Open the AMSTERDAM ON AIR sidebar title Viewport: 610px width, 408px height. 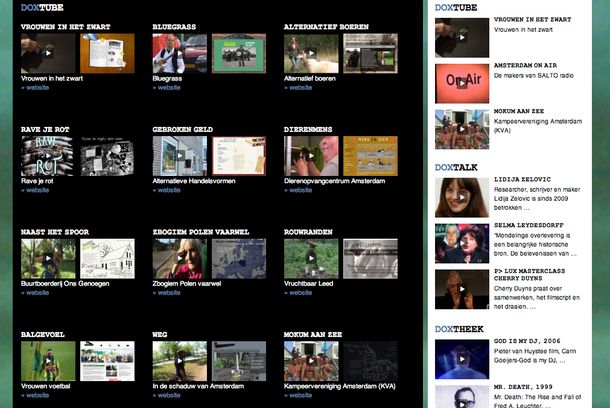click(525, 65)
